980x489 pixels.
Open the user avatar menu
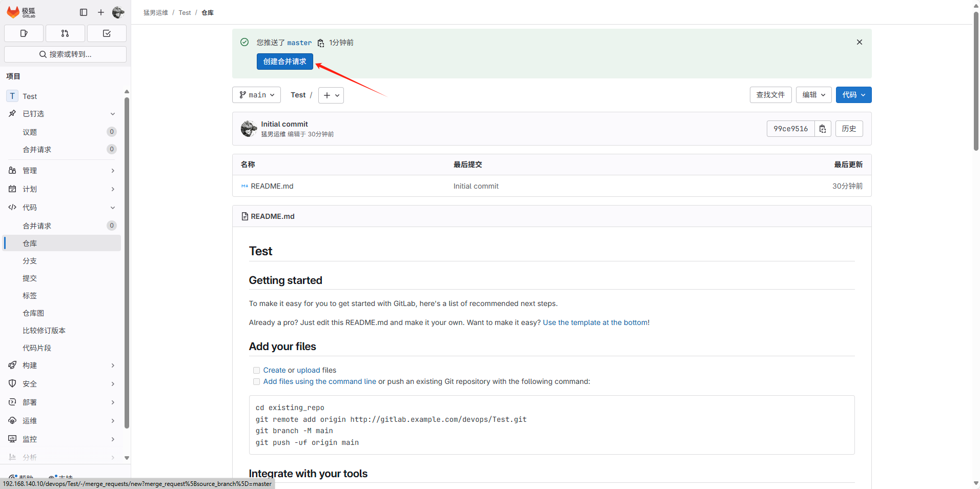click(118, 12)
